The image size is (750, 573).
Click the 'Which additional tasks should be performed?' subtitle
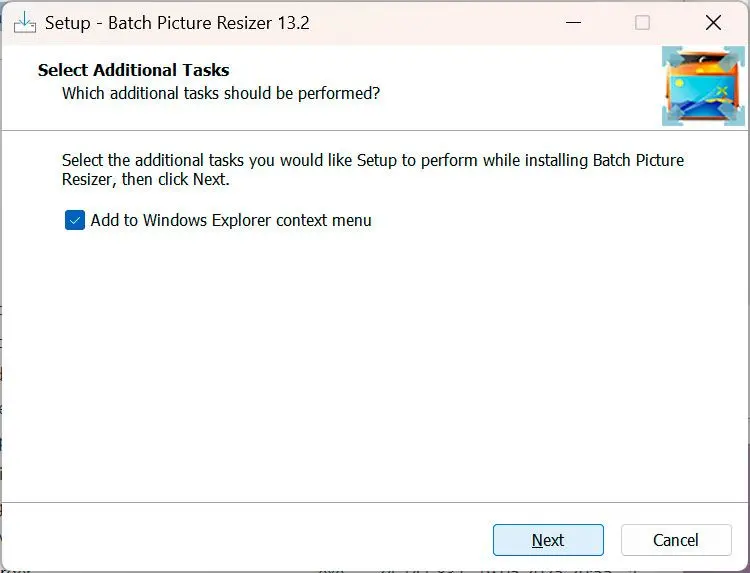point(221,93)
